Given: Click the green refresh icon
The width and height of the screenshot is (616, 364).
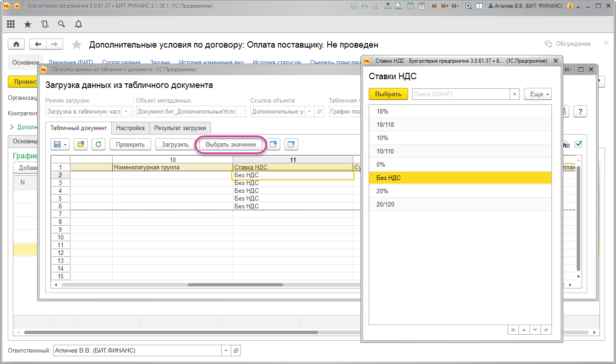Looking at the screenshot, I should click(x=98, y=144).
